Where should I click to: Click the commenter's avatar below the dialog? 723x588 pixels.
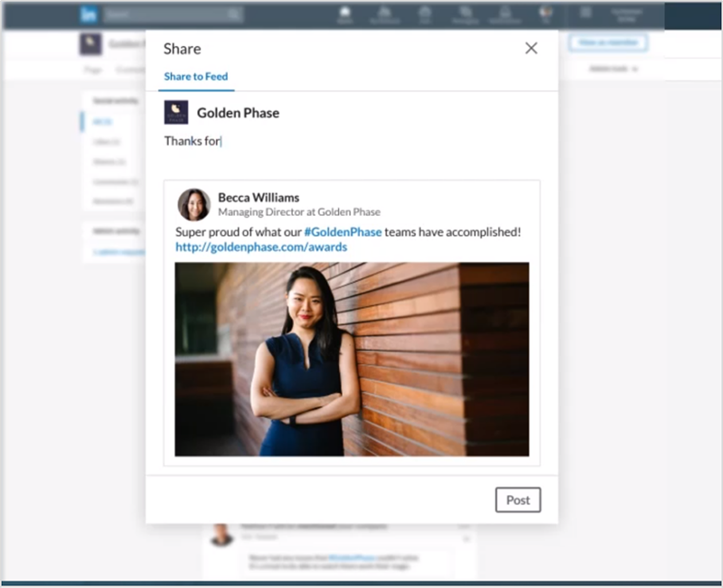[221, 536]
